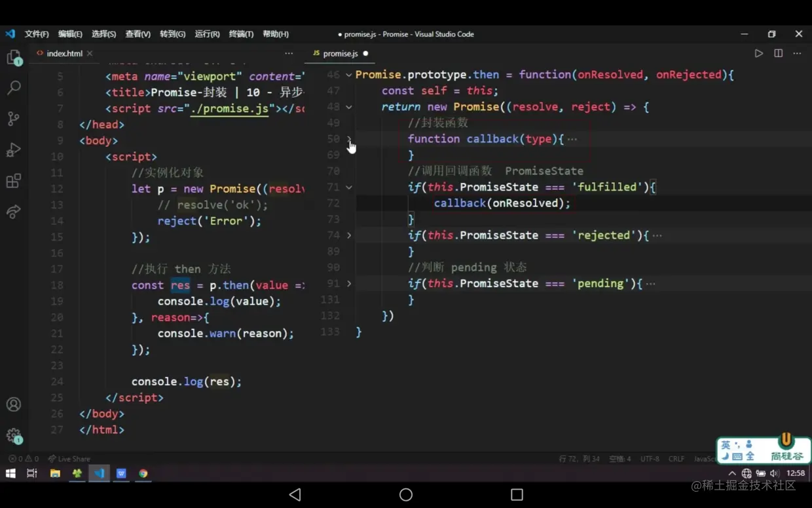This screenshot has height=508, width=812.
Task: Open more actions for promise.js editor group
Action: coord(797,53)
